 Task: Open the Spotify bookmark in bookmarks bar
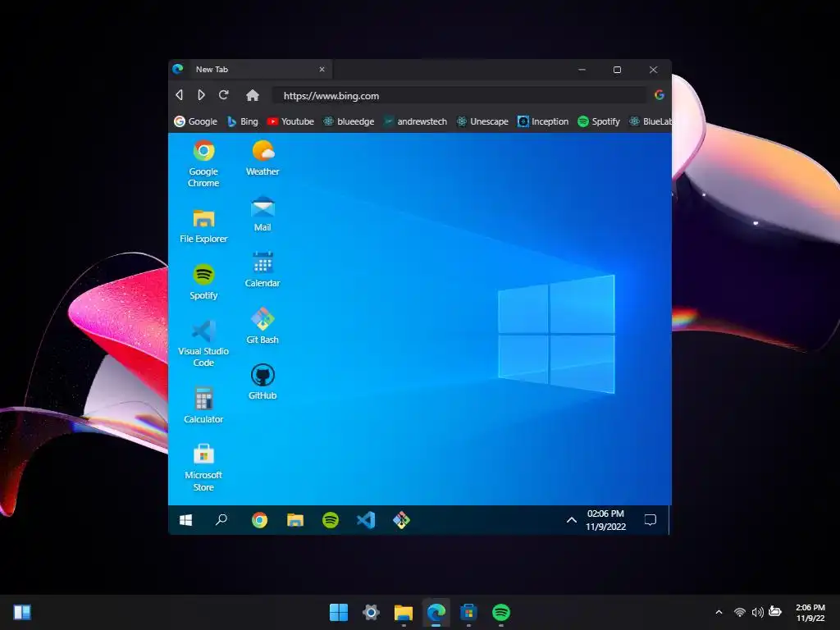tap(599, 121)
